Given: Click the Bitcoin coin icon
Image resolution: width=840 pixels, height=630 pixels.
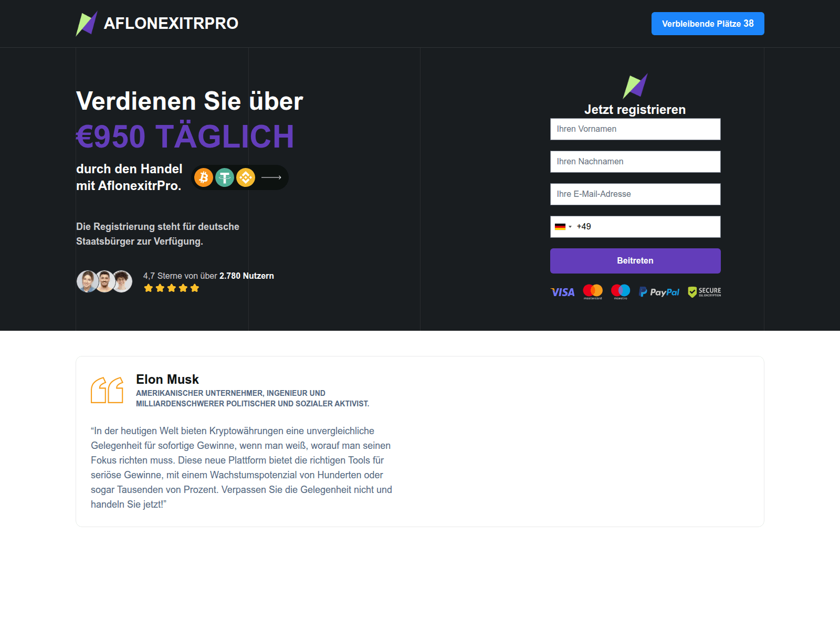Looking at the screenshot, I should pos(204,177).
